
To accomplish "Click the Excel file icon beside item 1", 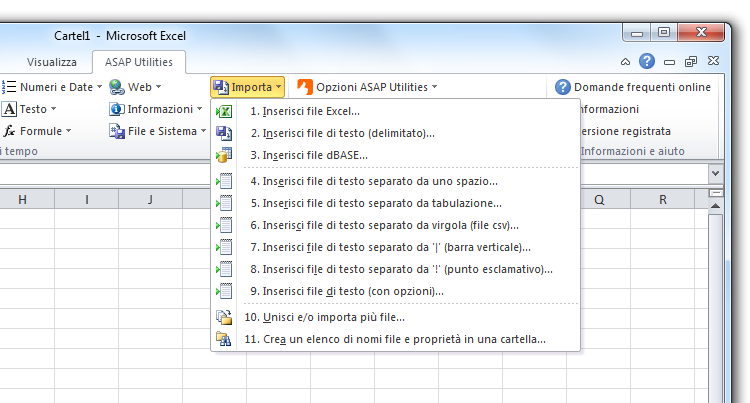I will pos(224,111).
